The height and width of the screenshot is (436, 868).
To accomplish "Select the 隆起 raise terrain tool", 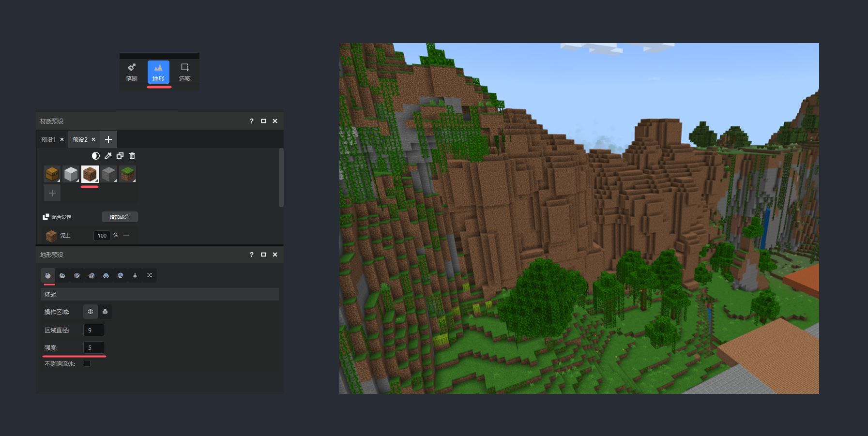I will pyautogui.click(x=48, y=275).
